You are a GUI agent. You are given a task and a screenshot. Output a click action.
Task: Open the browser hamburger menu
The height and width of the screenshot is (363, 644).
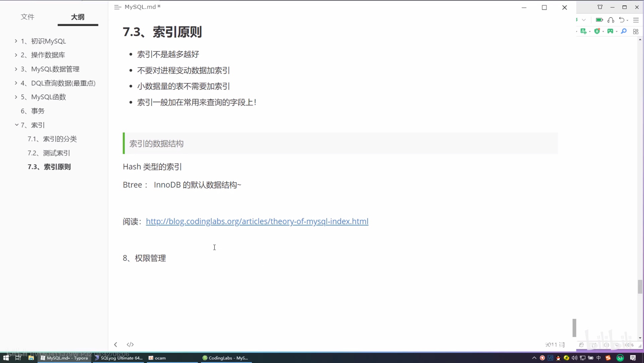click(x=636, y=20)
